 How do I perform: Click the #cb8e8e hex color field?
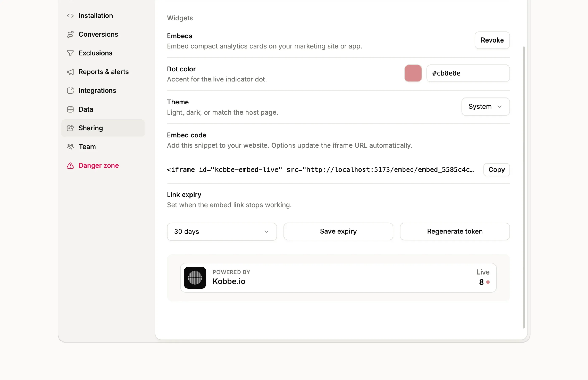click(468, 73)
